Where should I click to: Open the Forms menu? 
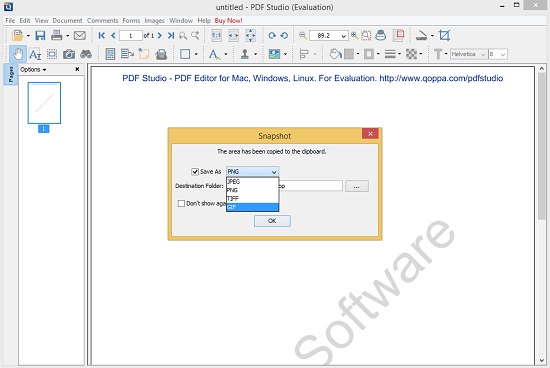(x=131, y=21)
